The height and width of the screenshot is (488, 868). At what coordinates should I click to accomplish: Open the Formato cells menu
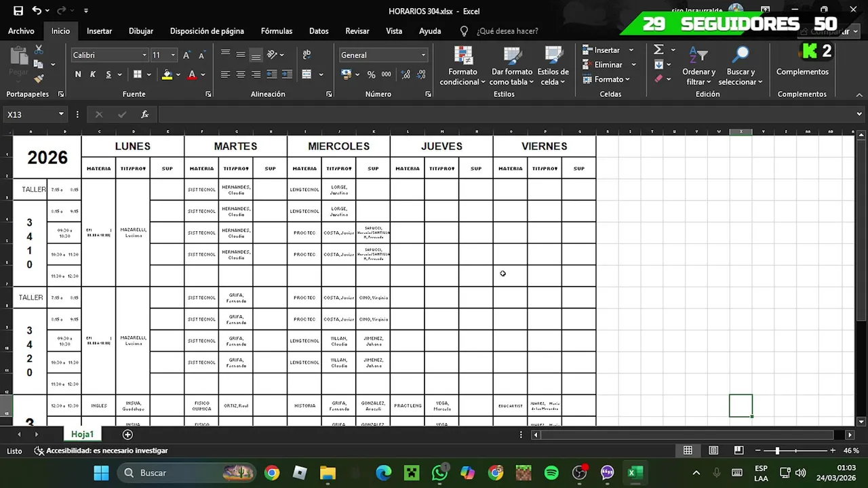pyautogui.click(x=606, y=79)
